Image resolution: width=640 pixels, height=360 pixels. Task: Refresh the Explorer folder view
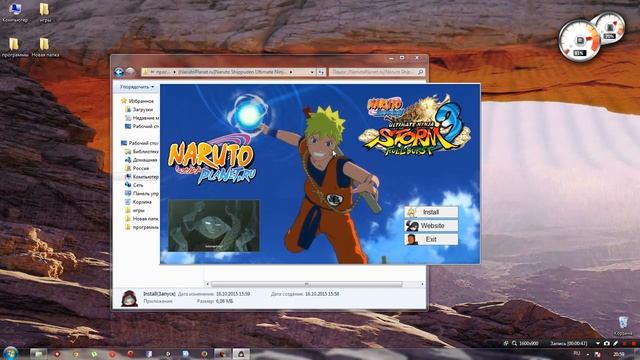point(321,72)
